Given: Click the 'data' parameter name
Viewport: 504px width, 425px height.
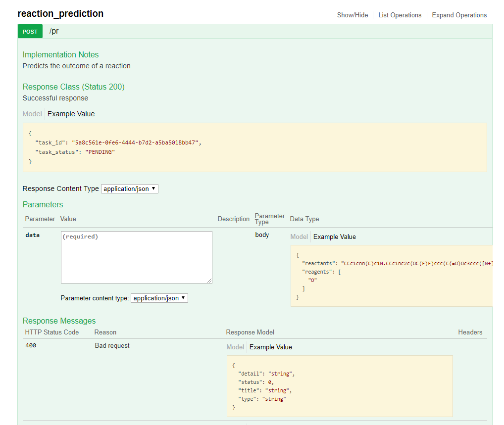Looking at the screenshot, I should 33,235.
